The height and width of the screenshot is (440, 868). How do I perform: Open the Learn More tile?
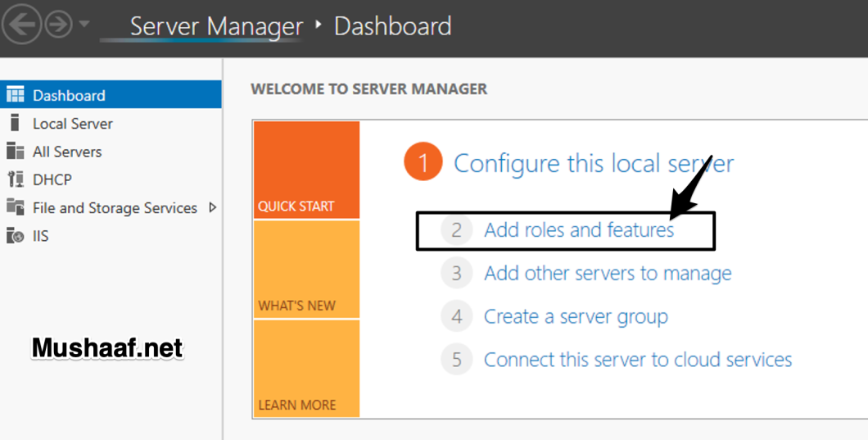pos(306,368)
